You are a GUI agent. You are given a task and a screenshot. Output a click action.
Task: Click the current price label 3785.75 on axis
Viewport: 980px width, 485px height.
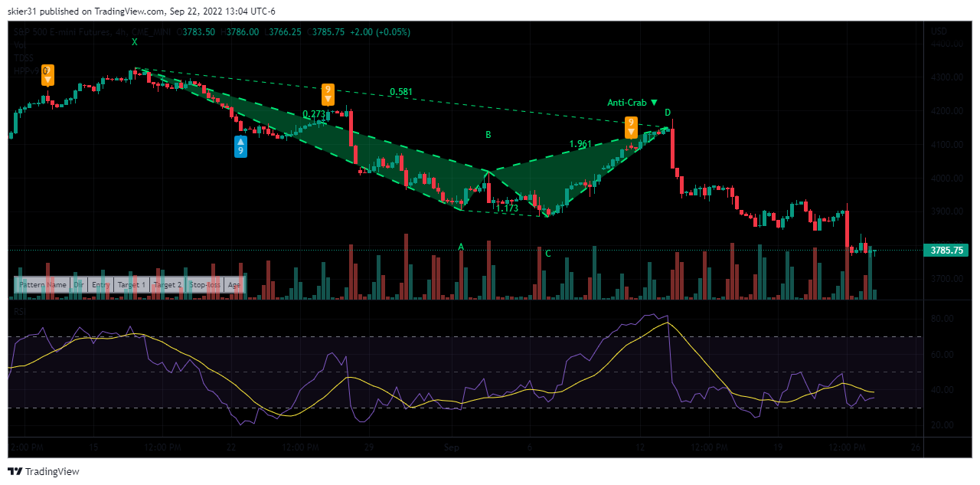pyautogui.click(x=947, y=251)
